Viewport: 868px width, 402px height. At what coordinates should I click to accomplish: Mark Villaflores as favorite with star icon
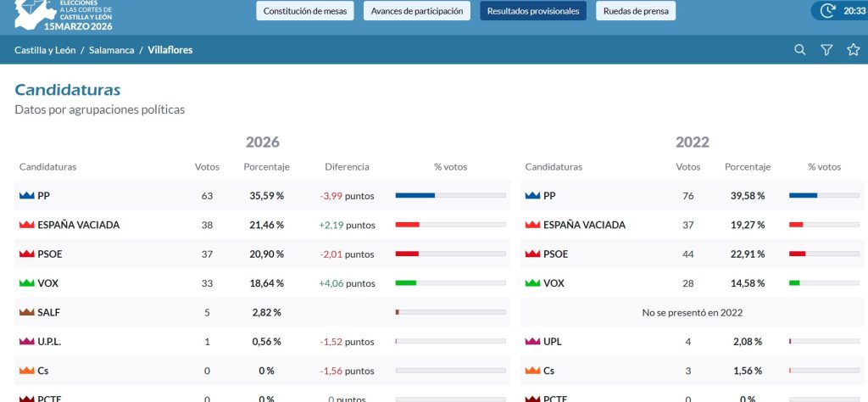[853, 50]
